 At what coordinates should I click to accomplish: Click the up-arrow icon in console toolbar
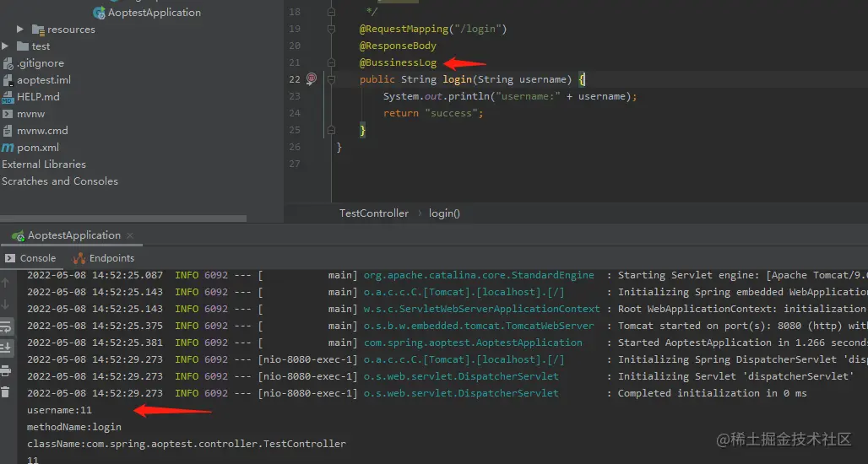click(x=6, y=283)
